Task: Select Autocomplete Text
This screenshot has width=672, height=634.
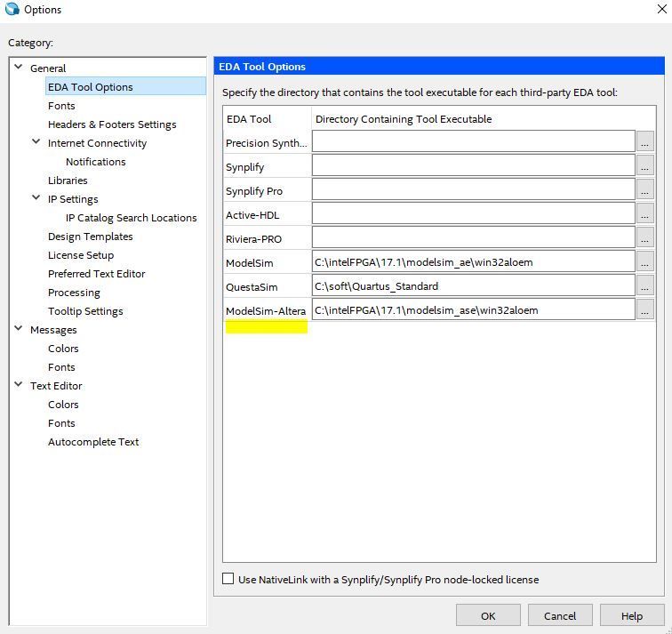Action: click(x=93, y=442)
